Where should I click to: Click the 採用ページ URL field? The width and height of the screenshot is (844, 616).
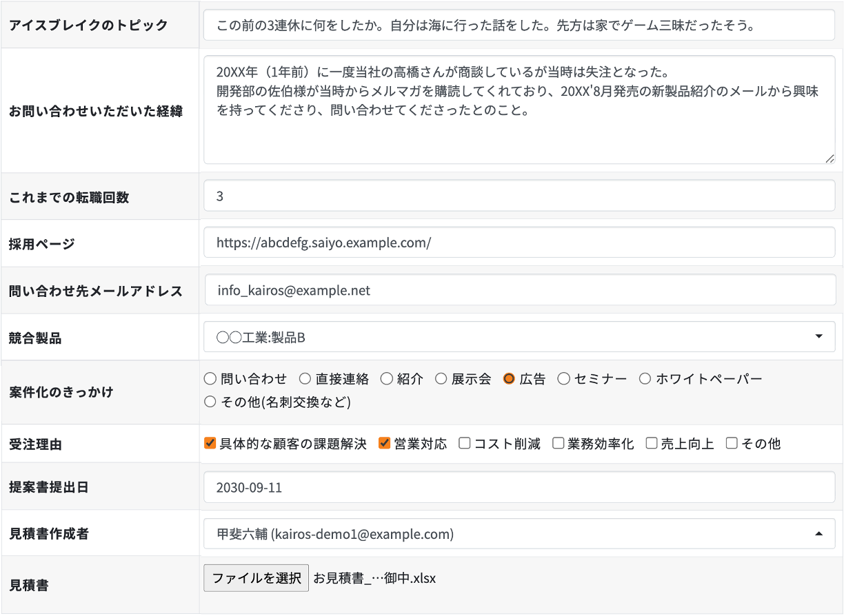(x=519, y=243)
